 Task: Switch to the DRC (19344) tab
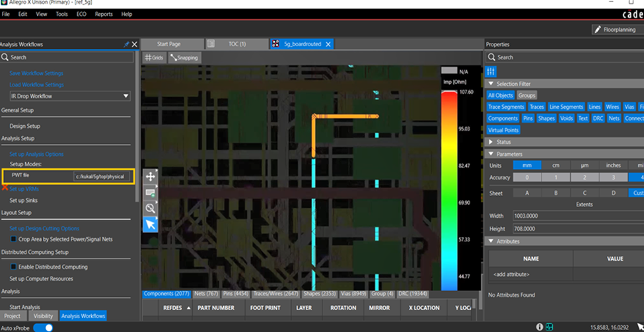(412, 294)
